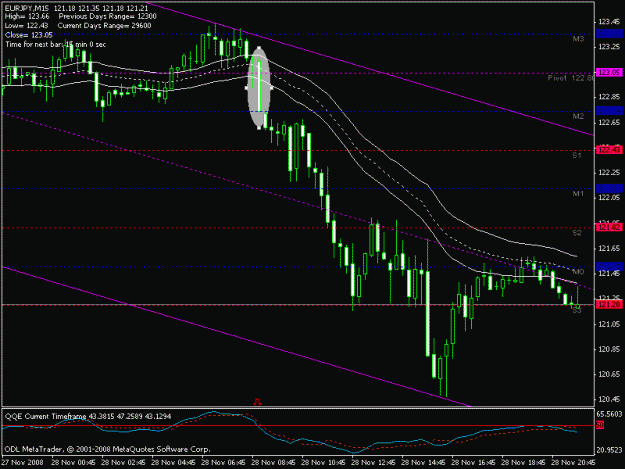Select the QQE Current Timeframe indicator label
The height and width of the screenshot is (469, 625).
[88, 416]
